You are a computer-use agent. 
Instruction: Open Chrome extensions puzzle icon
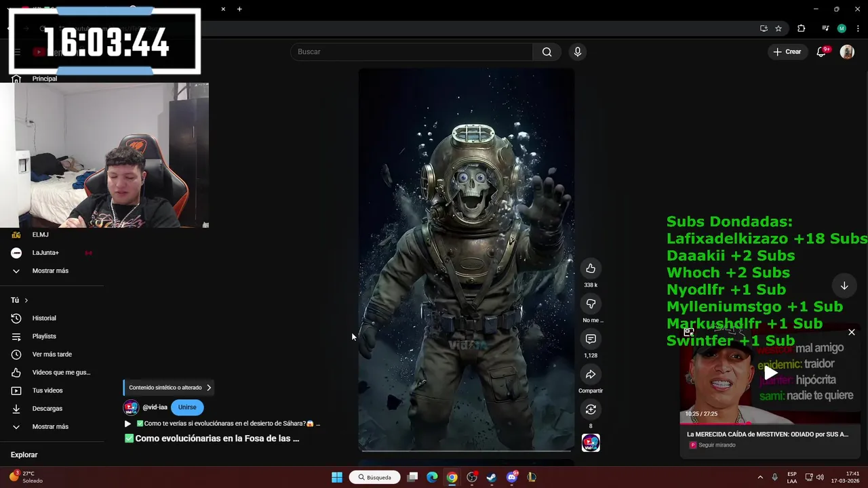pyautogui.click(x=802, y=28)
